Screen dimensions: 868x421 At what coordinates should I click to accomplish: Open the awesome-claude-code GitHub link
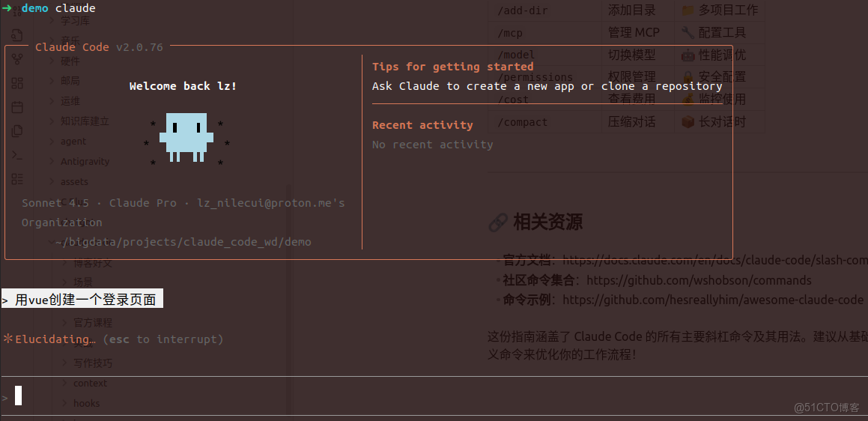coord(712,300)
